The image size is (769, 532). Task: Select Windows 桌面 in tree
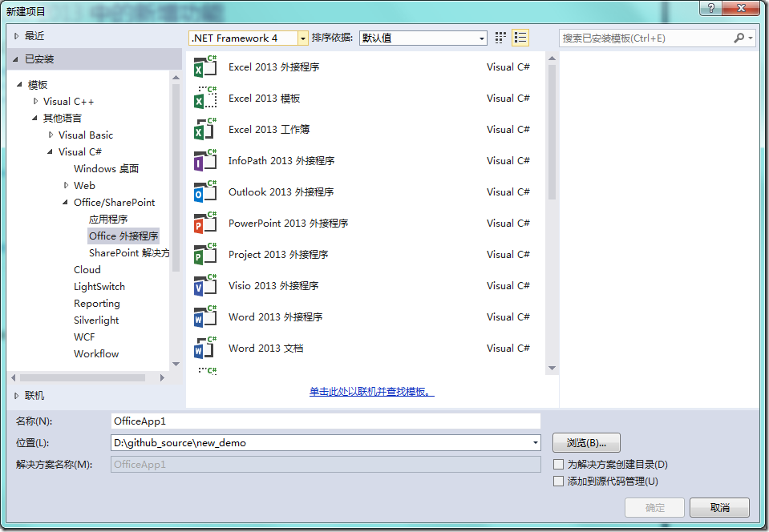[x=106, y=168]
